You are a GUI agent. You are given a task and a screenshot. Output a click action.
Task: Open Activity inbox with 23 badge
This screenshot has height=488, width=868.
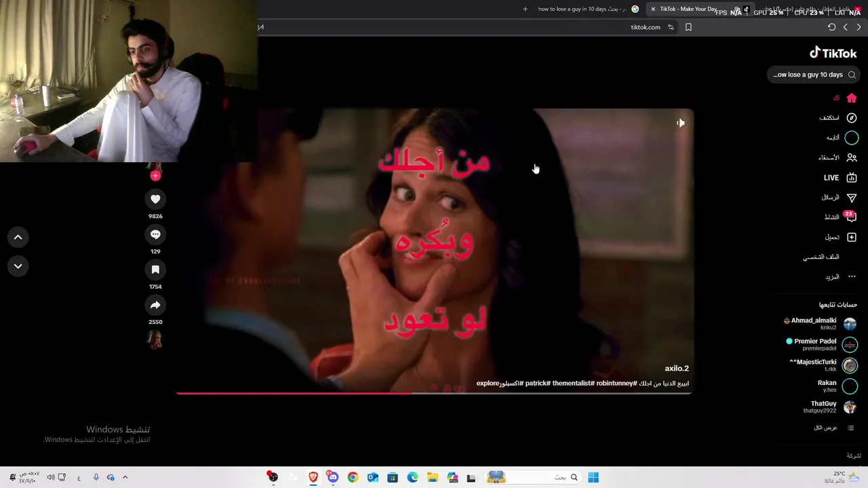tap(850, 217)
